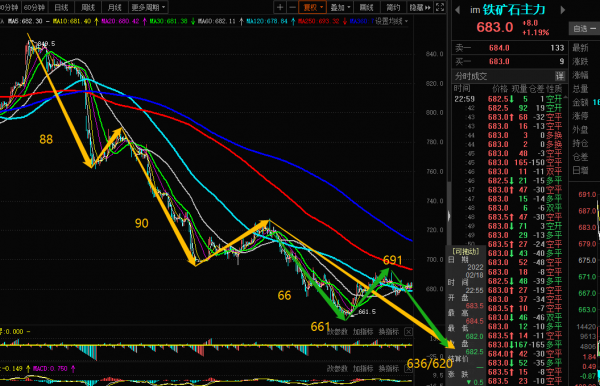
Task: Go to previous contract with left arrow
Action: tap(457, 10)
